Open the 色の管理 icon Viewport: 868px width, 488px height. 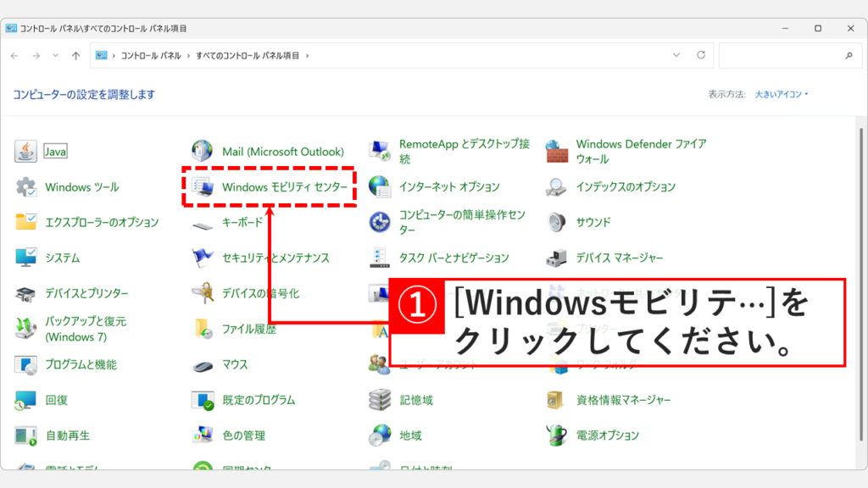click(203, 435)
